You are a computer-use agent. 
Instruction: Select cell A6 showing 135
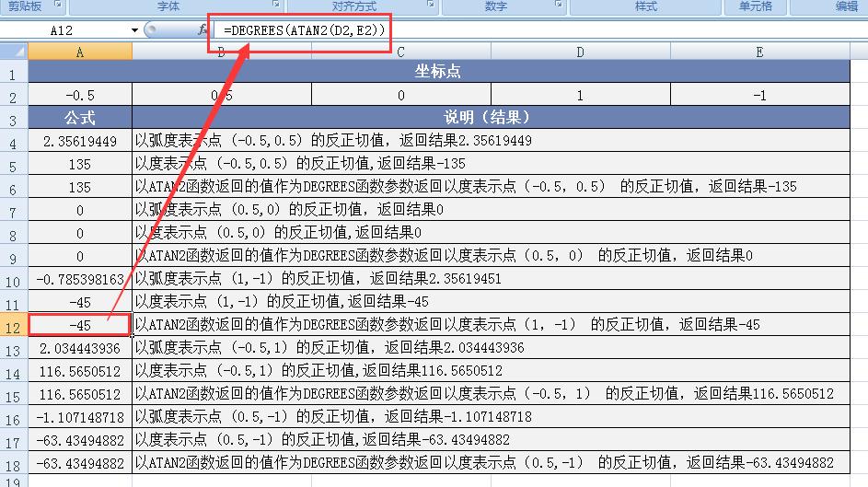[x=80, y=187]
